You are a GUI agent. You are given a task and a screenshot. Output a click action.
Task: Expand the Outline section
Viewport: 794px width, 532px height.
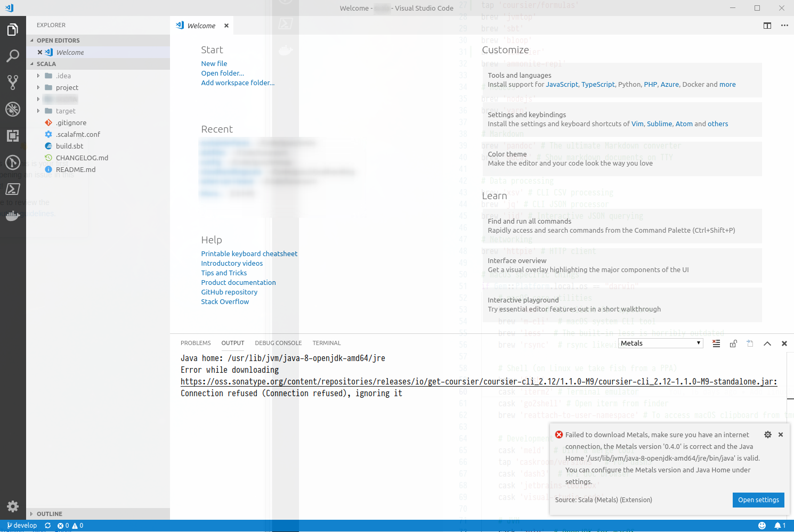pyautogui.click(x=98, y=514)
